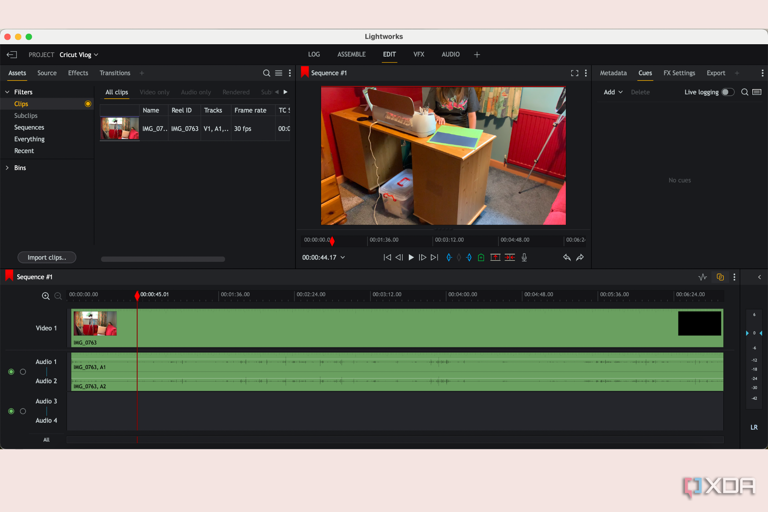Click the play button in viewer
Screen dimensions: 768x512
coord(411,257)
